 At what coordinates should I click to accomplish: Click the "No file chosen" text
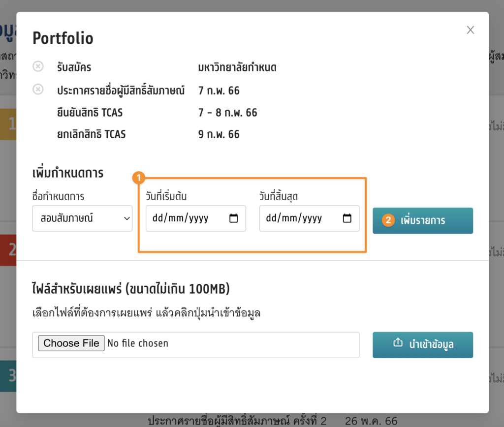(x=138, y=343)
